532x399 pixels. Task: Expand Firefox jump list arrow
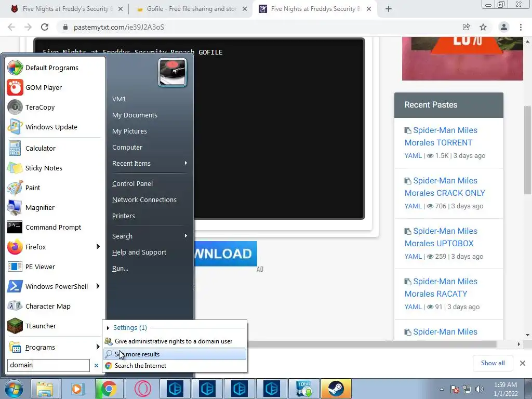(98, 247)
